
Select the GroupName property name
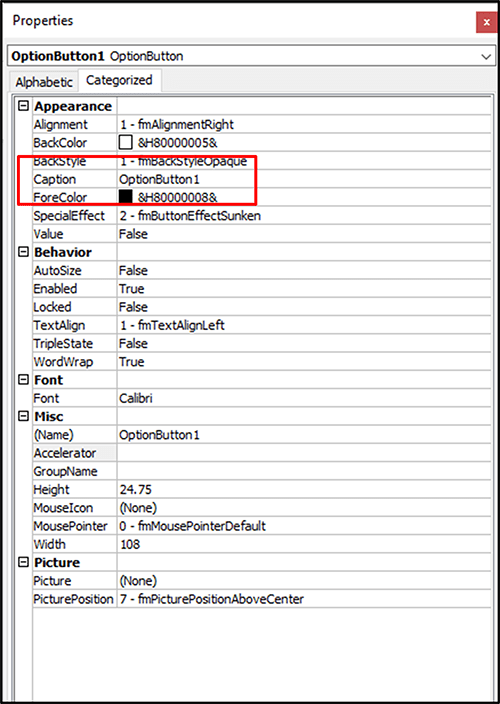(65, 471)
